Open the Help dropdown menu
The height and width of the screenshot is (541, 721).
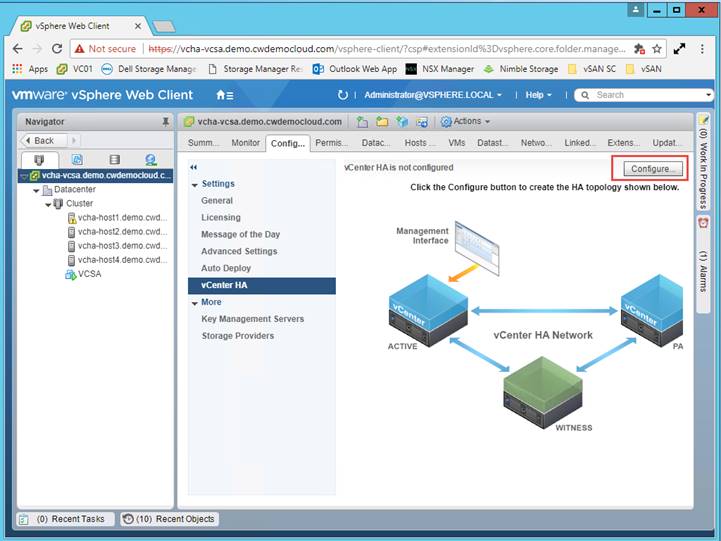pos(538,95)
